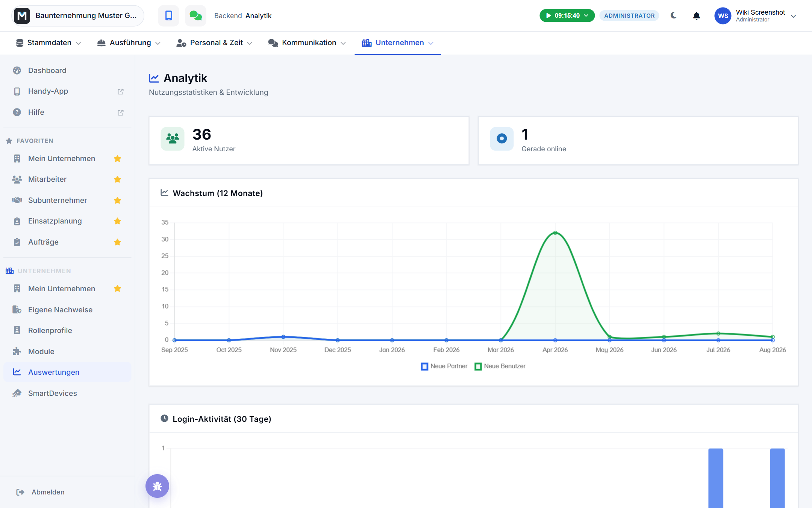Image resolution: width=812 pixels, height=508 pixels.
Task: Click the Auswertungen chart icon in sidebar
Action: click(x=17, y=372)
